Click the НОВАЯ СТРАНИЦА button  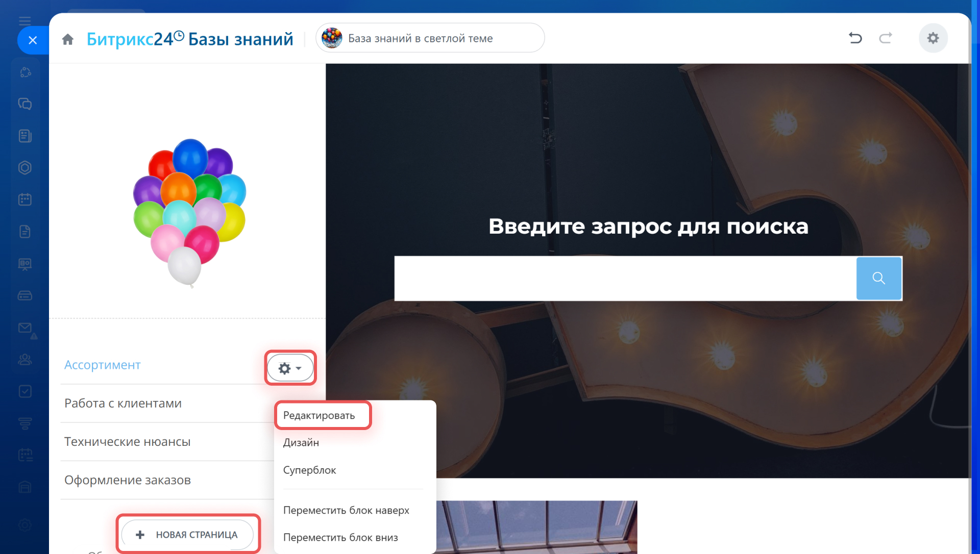(x=187, y=535)
